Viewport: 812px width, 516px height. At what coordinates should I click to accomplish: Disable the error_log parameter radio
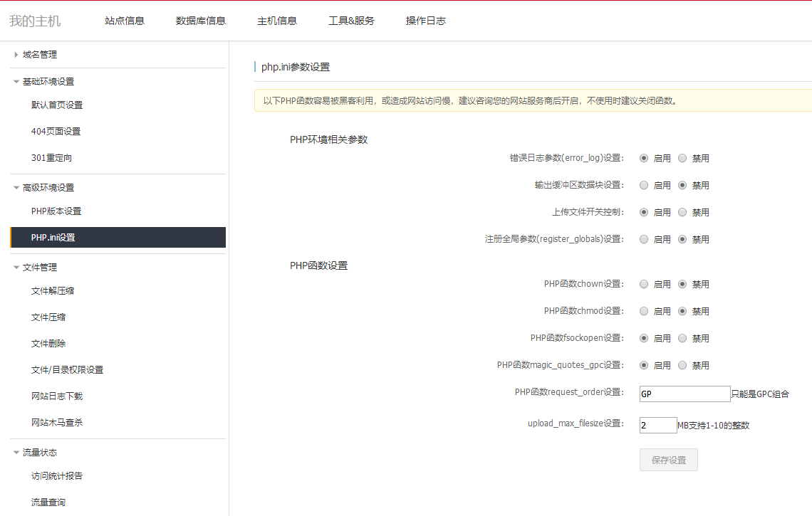pos(682,158)
